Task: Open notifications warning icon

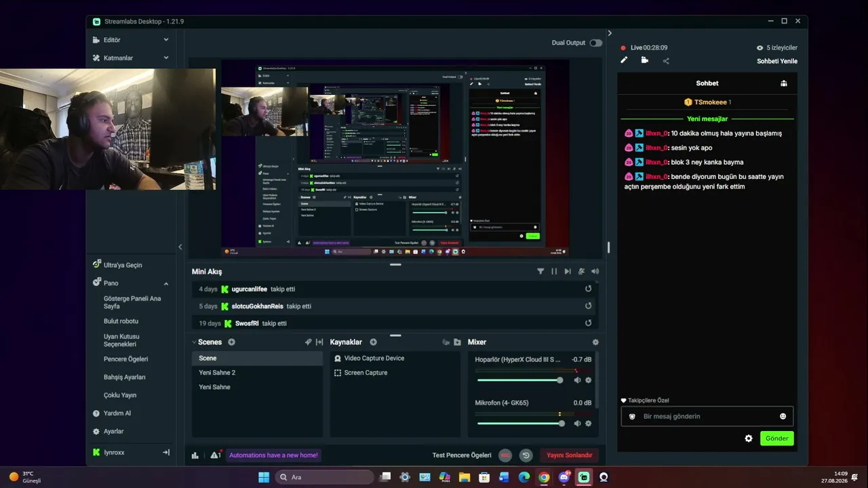Action: [215, 455]
